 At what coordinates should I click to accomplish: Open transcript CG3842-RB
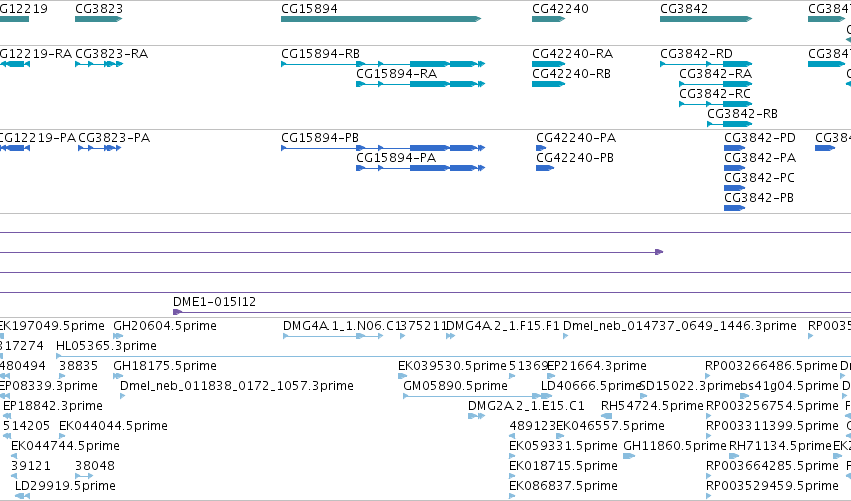point(742,114)
